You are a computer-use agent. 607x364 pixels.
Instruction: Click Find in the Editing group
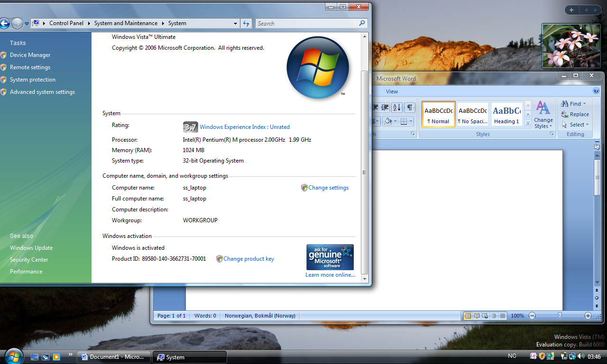(x=574, y=104)
